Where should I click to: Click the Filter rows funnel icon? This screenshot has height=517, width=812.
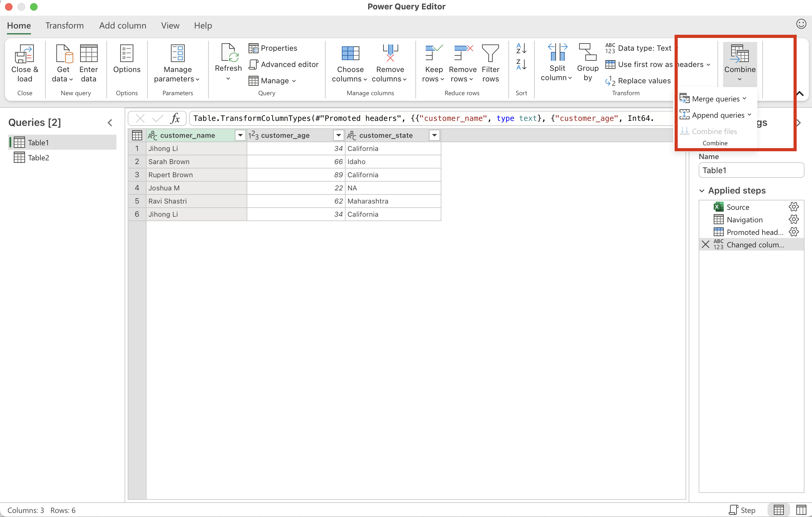490,53
